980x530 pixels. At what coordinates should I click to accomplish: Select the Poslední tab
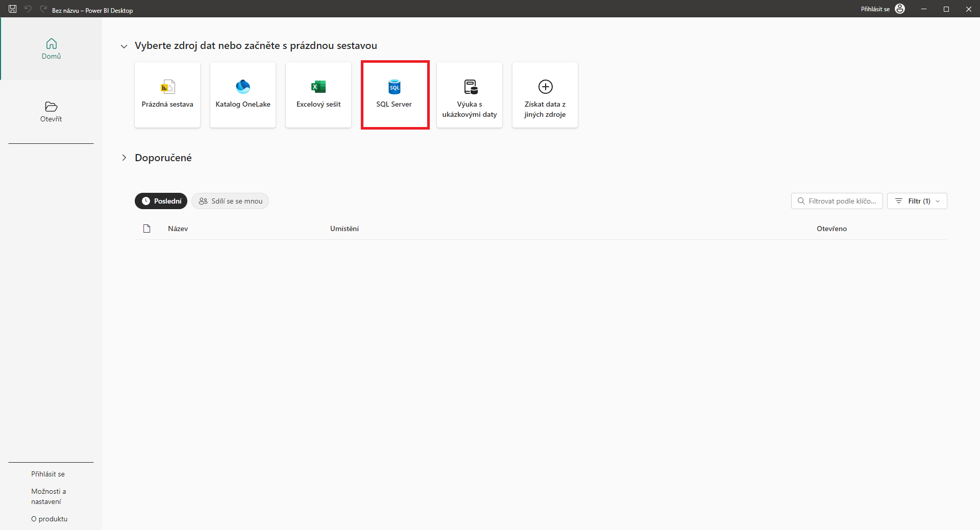coord(161,201)
